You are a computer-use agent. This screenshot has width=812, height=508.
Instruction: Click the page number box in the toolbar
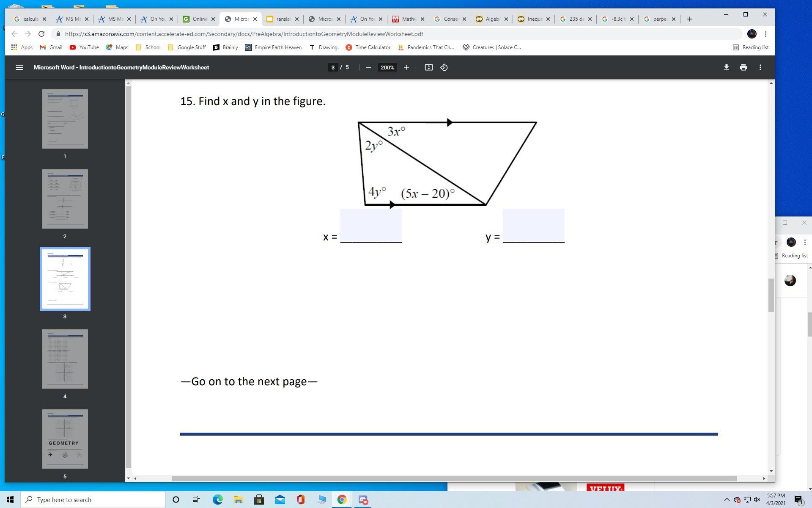[333, 67]
